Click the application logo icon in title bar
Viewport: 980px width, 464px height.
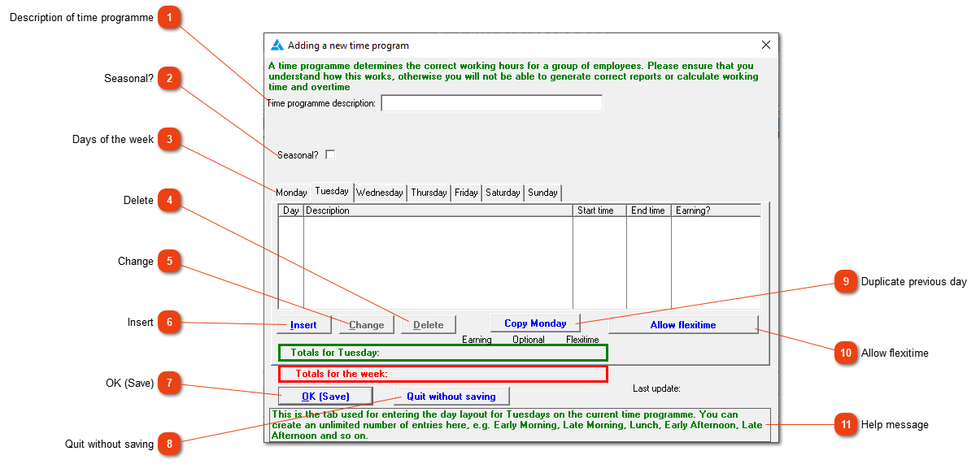click(x=277, y=46)
